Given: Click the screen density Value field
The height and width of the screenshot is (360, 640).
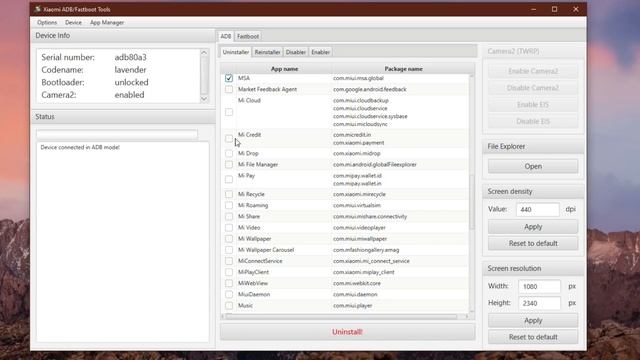Looking at the screenshot, I should click(538, 209).
